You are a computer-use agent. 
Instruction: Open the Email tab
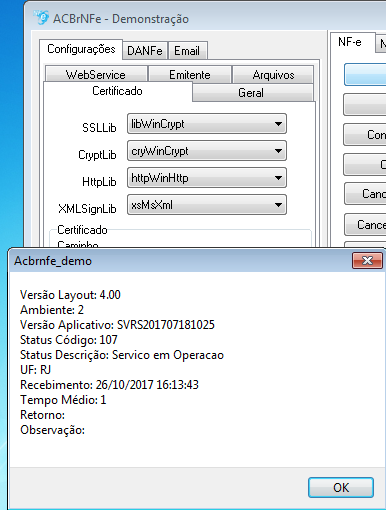click(187, 51)
